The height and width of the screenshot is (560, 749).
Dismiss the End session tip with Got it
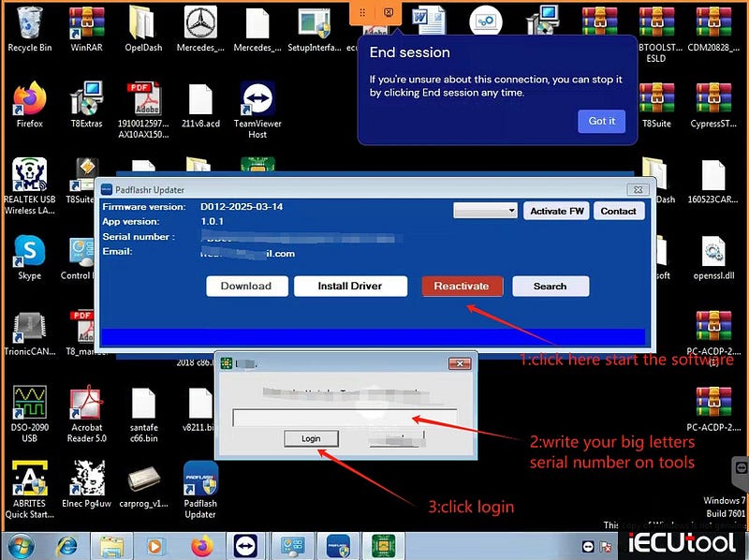(x=601, y=121)
